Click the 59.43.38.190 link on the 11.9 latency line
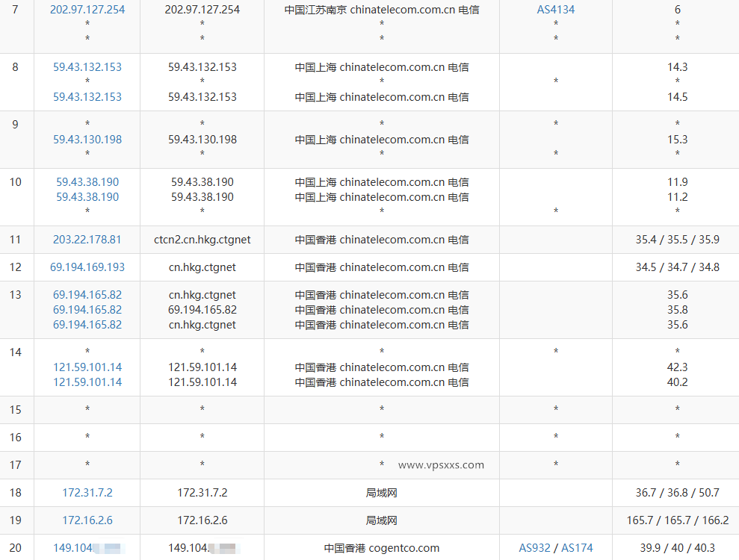 click(87, 181)
